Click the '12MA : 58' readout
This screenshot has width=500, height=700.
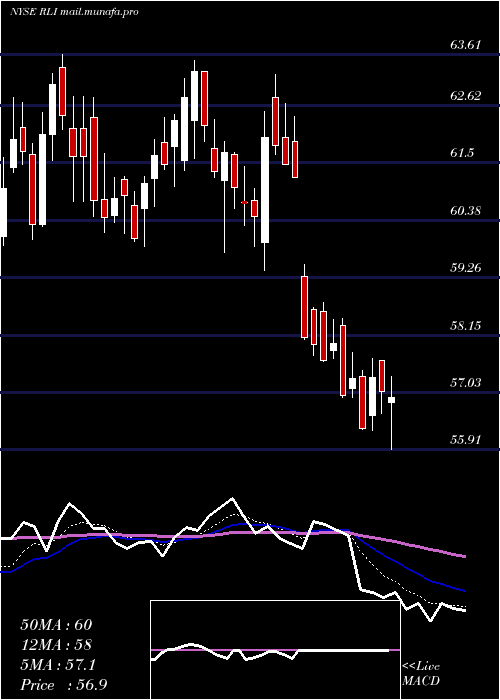tap(56, 645)
